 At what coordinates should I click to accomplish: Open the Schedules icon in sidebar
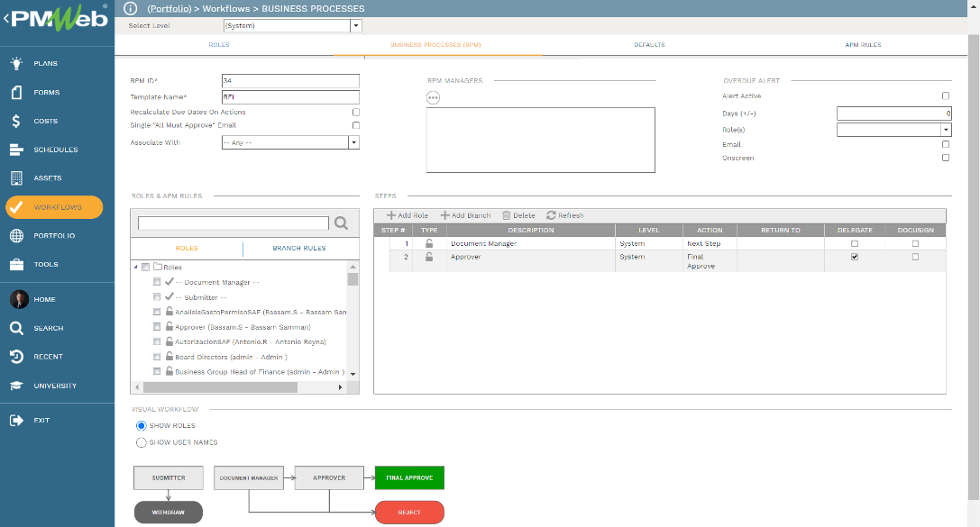click(17, 150)
